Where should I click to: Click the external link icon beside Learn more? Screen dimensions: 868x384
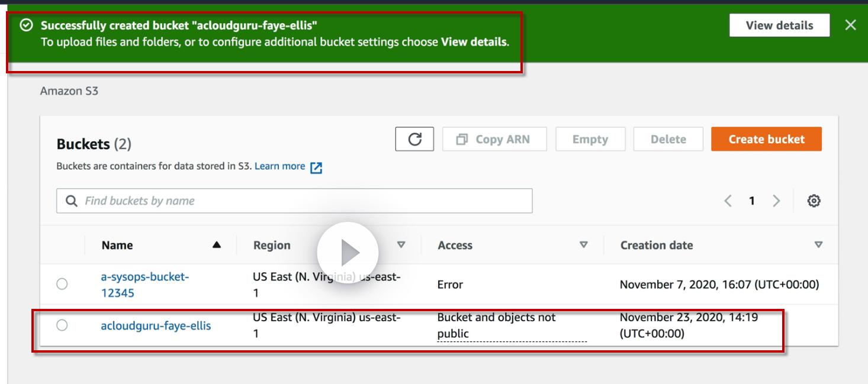click(316, 167)
